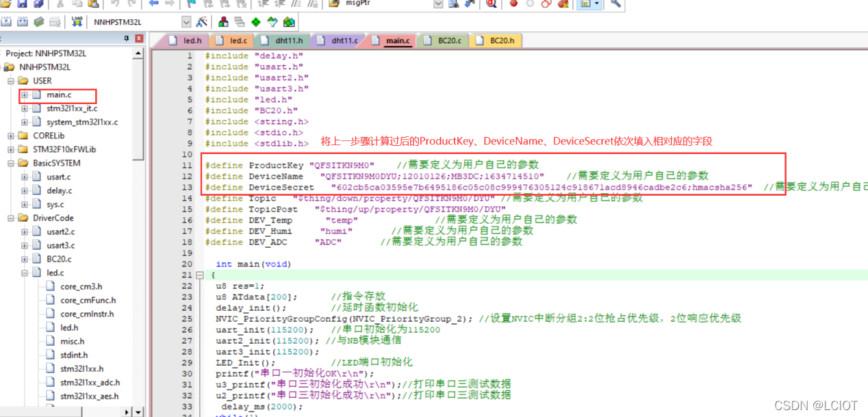This screenshot has height=417, width=868.
Task: Click the Project panel scrollbar up arrow
Action: 139,53
